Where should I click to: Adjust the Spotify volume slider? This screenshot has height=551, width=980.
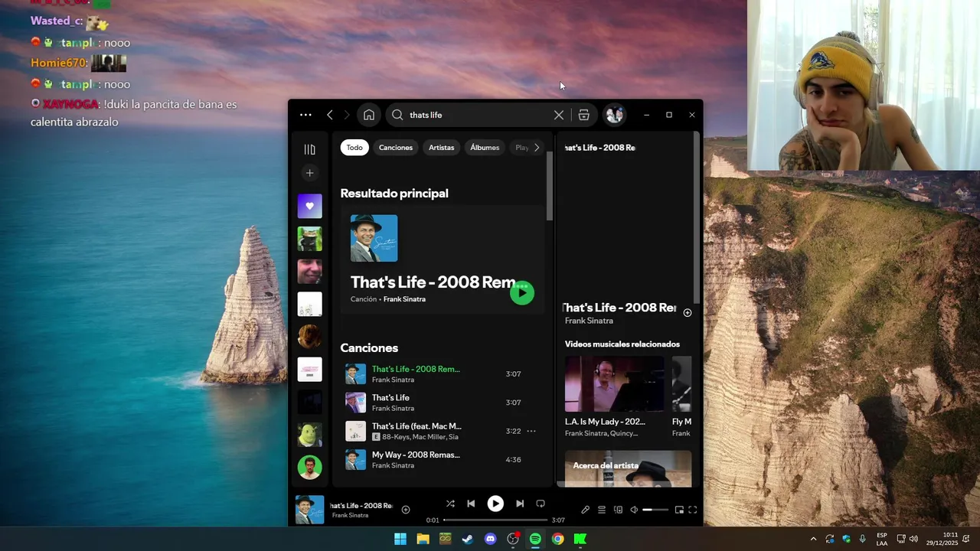click(655, 510)
